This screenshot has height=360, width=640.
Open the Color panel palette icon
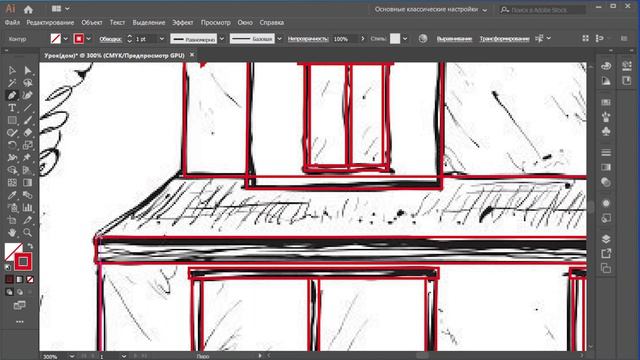pos(606,66)
